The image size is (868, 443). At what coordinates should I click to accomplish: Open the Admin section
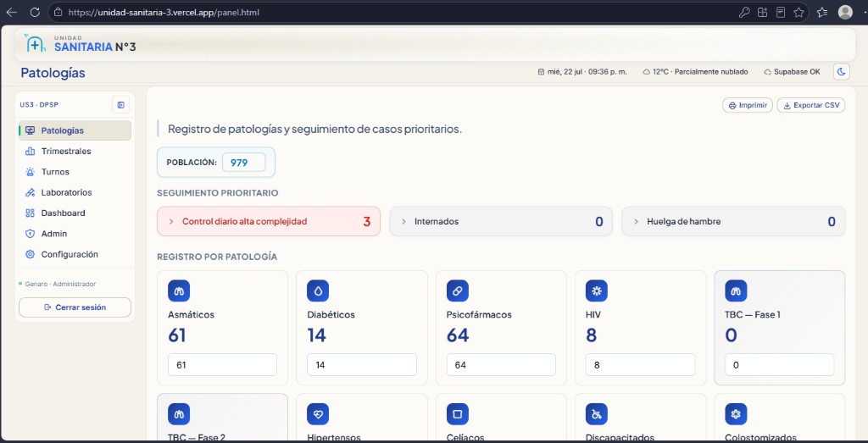click(75, 234)
